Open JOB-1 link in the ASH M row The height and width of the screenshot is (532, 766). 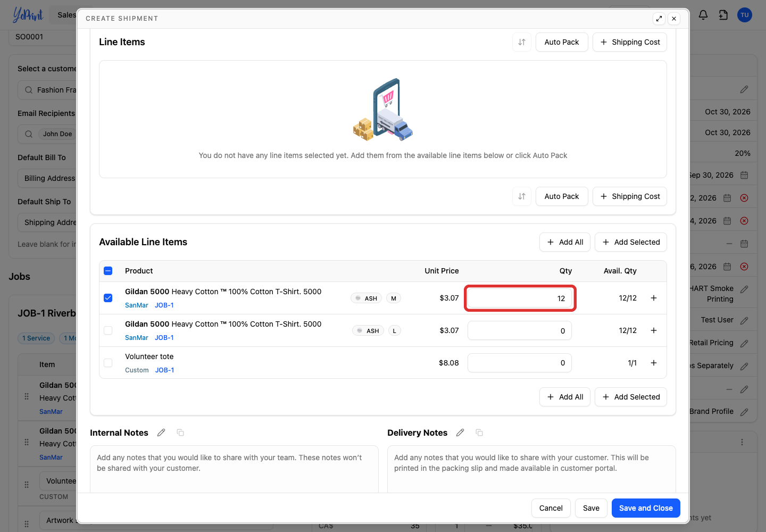(x=164, y=305)
